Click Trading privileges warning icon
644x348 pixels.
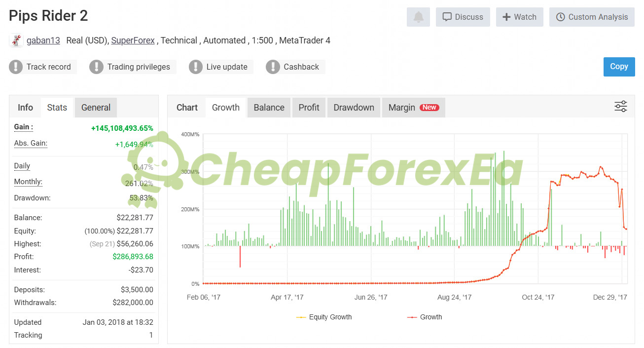coord(96,67)
